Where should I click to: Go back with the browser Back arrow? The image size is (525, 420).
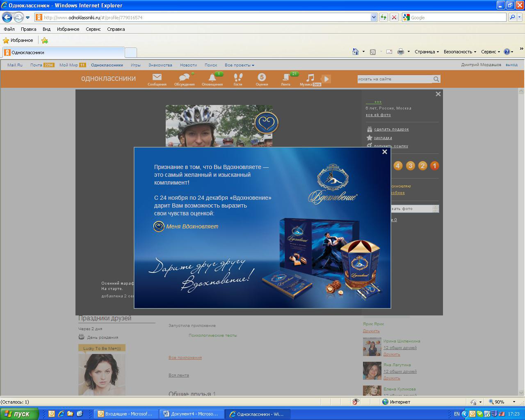coord(7,18)
